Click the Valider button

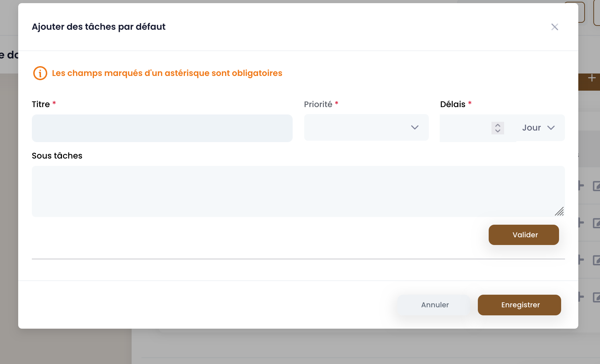click(x=524, y=235)
